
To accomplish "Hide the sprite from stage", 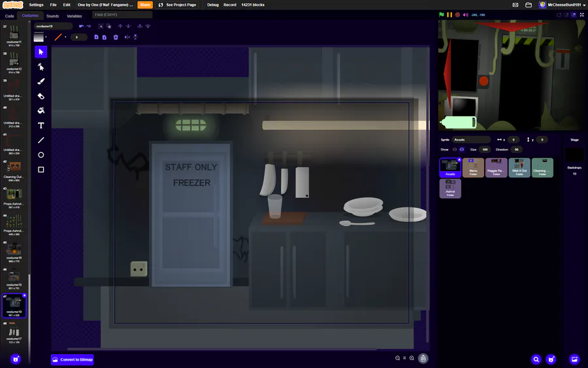I will click(x=462, y=149).
